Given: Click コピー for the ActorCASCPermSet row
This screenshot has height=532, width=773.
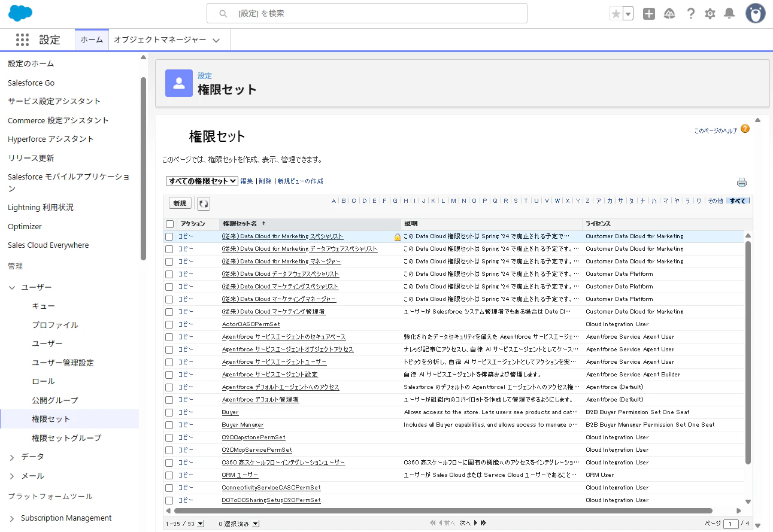Looking at the screenshot, I should (x=186, y=324).
